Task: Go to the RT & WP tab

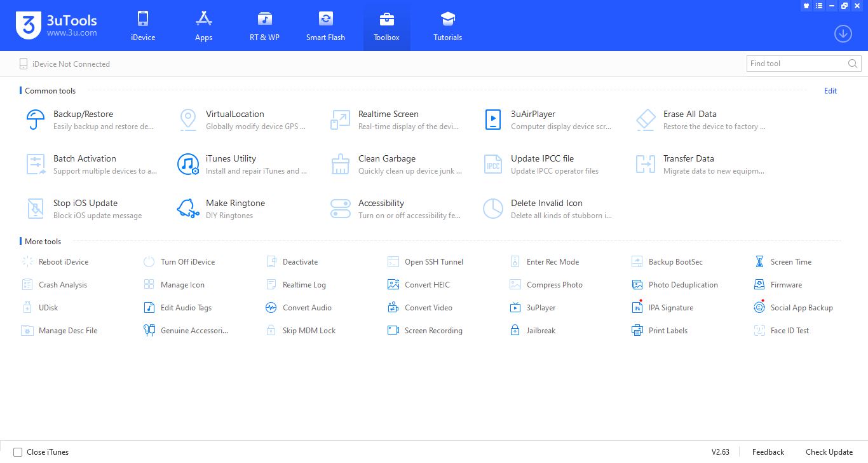Action: click(264, 26)
